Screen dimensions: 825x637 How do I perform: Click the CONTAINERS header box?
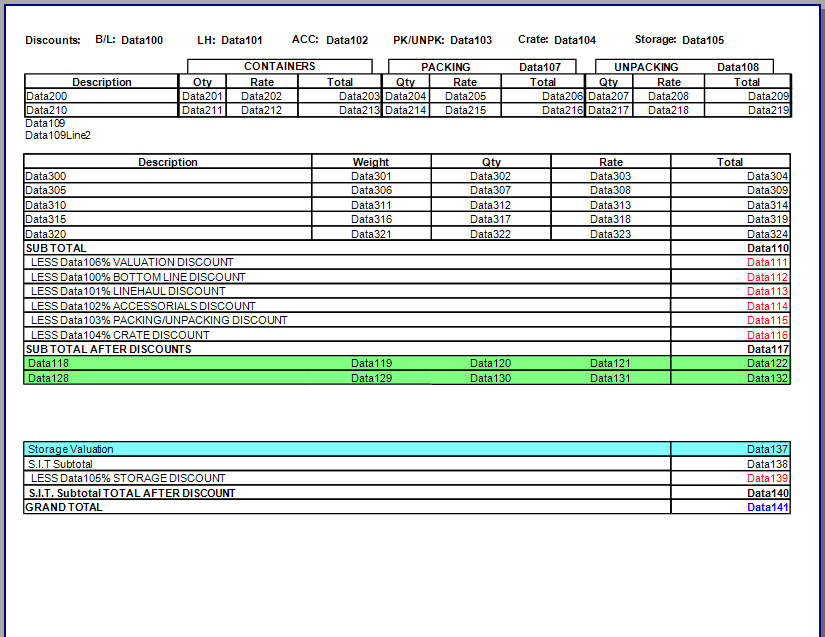(279, 66)
